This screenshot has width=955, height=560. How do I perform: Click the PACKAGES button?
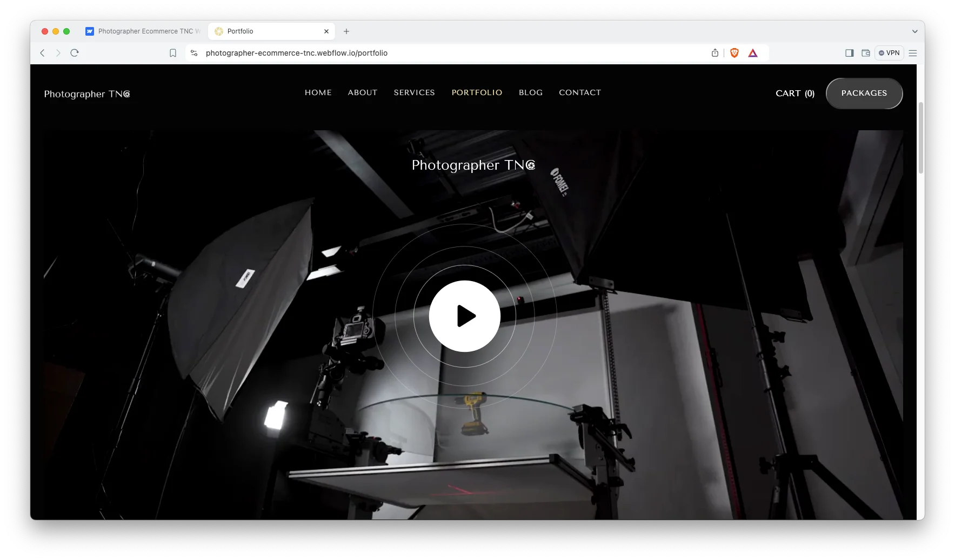864,93
